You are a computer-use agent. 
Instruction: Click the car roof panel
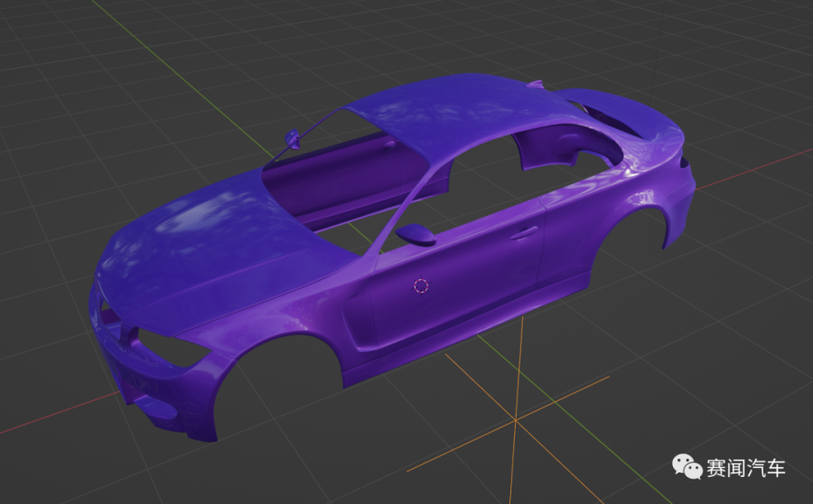(452, 113)
